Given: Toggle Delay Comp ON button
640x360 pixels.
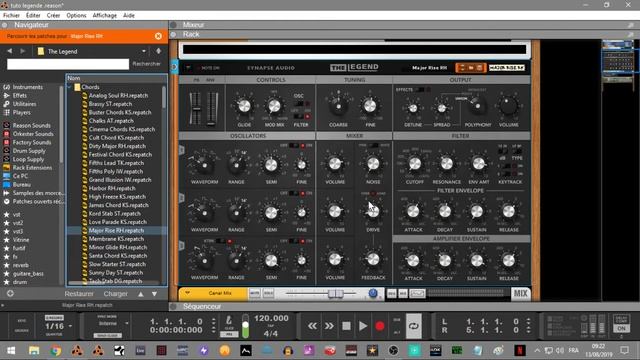Looking at the screenshot, I should (x=621, y=328).
